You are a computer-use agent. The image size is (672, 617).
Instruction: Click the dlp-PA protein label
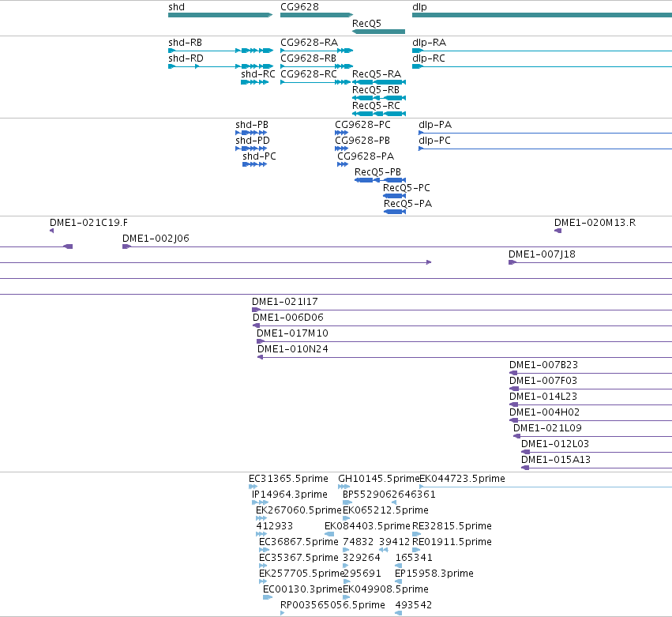(x=435, y=125)
